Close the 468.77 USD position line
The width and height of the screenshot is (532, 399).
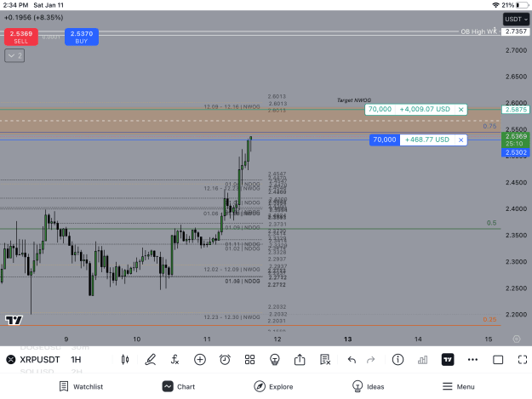460,140
